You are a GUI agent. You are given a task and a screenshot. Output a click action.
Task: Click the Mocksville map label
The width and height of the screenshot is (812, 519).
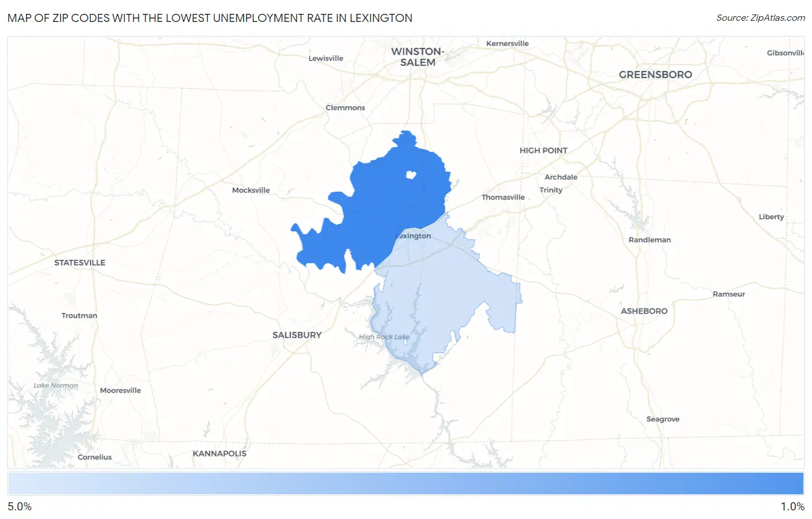[x=251, y=190]
